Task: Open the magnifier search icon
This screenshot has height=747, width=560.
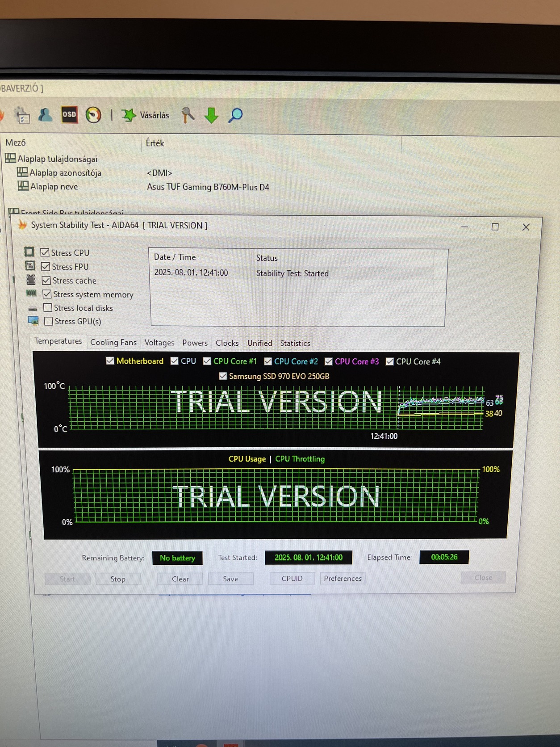Action: tap(235, 115)
